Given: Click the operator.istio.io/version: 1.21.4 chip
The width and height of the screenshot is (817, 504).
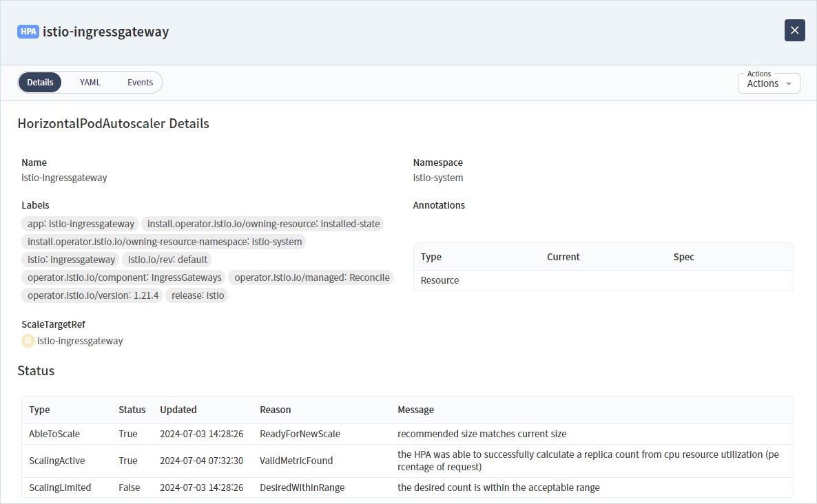Looking at the screenshot, I should tap(93, 295).
